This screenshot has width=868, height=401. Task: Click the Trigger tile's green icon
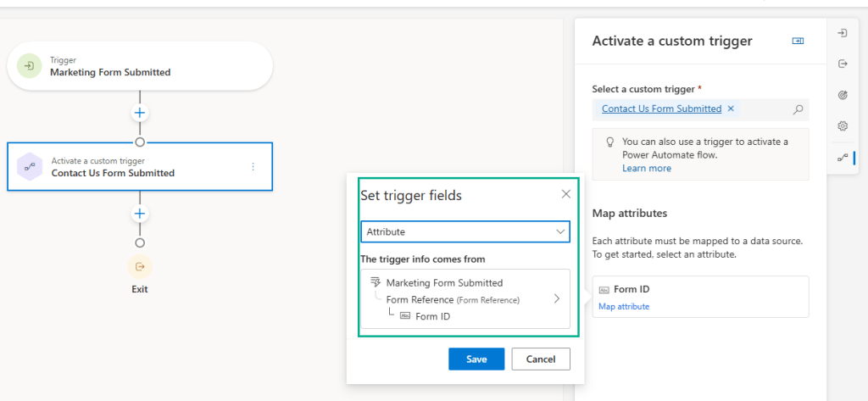[x=30, y=66]
